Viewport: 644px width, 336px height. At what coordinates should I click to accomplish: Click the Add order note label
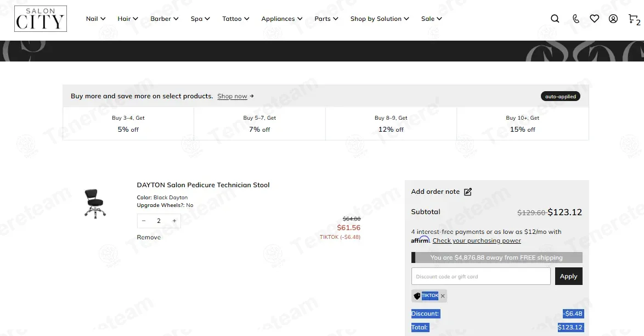point(436,192)
